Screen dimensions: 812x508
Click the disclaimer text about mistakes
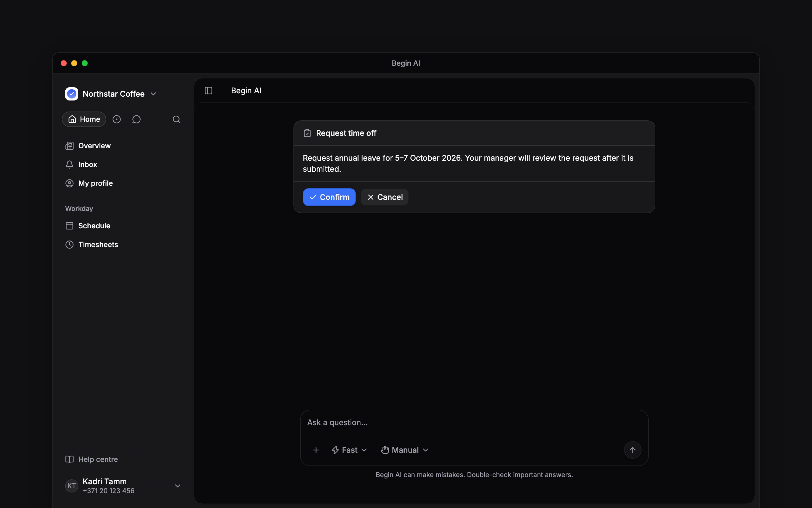pyautogui.click(x=474, y=475)
